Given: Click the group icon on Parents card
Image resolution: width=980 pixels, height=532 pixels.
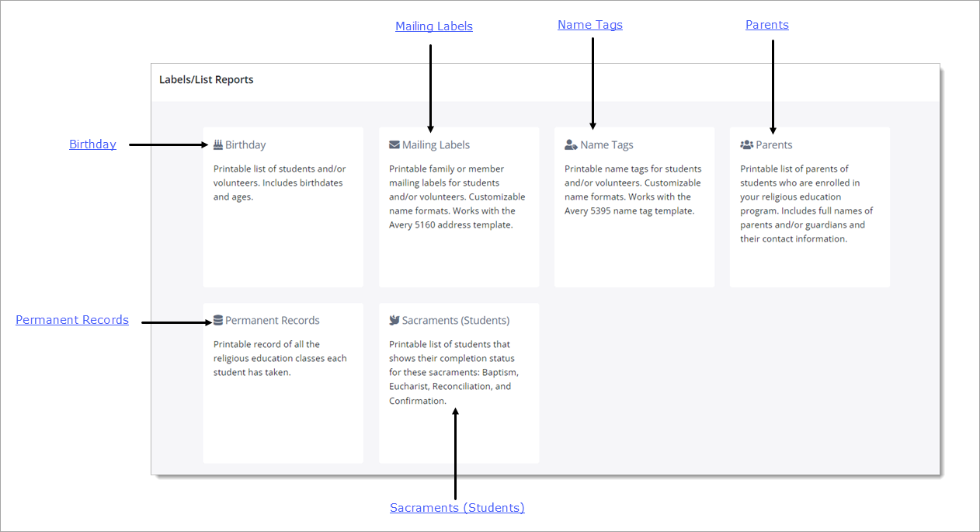Looking at the screenshot, I should pos(745,144).
